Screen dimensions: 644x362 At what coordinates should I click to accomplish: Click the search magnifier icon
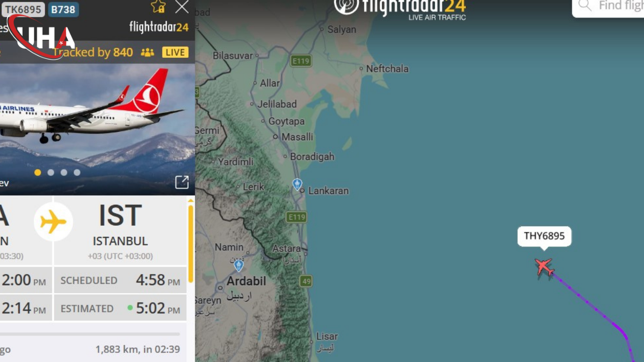click(x=585, y=6)
